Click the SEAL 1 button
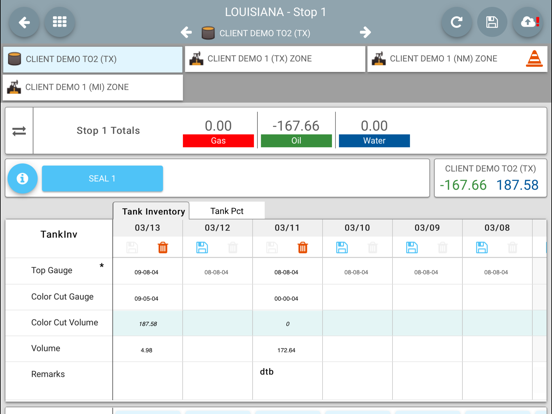552x414 pixels. coord(102,178)
